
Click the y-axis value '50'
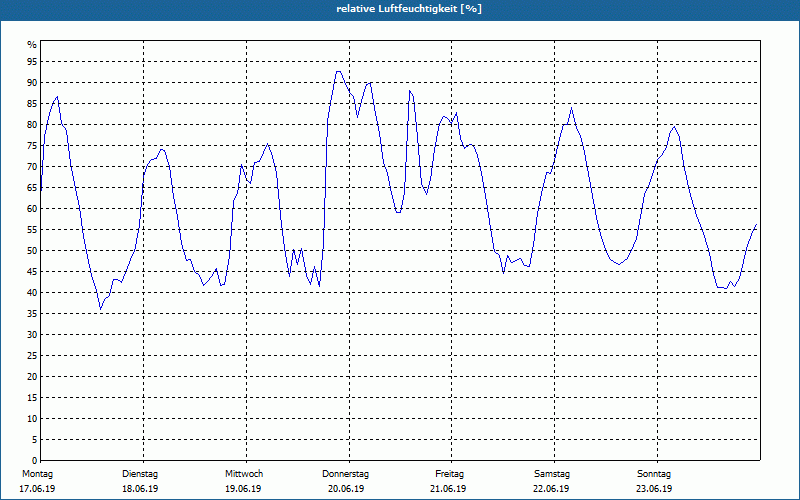pyautogui.click(x=32, y=251)
